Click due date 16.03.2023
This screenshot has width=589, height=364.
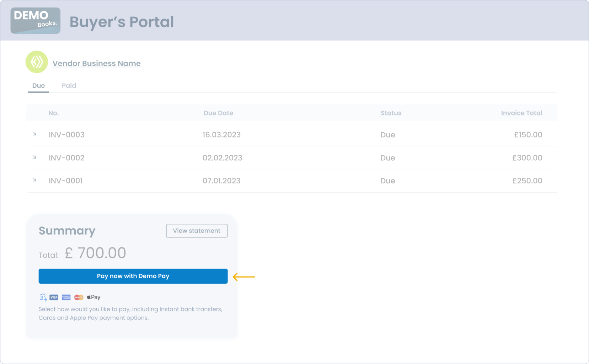(221, 135)
